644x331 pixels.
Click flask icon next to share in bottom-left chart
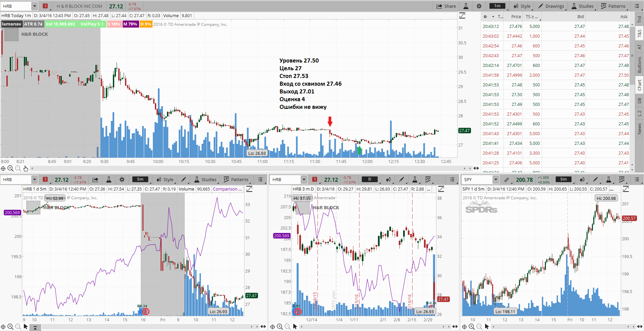click(109, 179)
